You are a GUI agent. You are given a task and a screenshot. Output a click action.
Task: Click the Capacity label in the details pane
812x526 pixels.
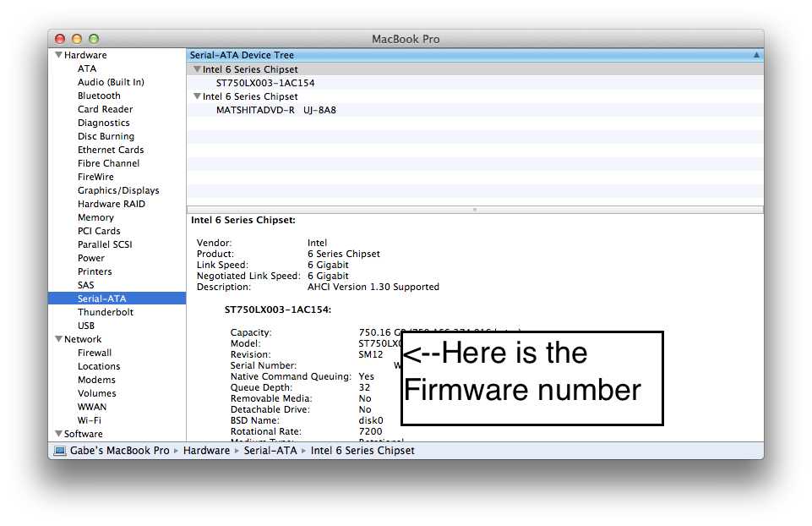click(251, 332)
